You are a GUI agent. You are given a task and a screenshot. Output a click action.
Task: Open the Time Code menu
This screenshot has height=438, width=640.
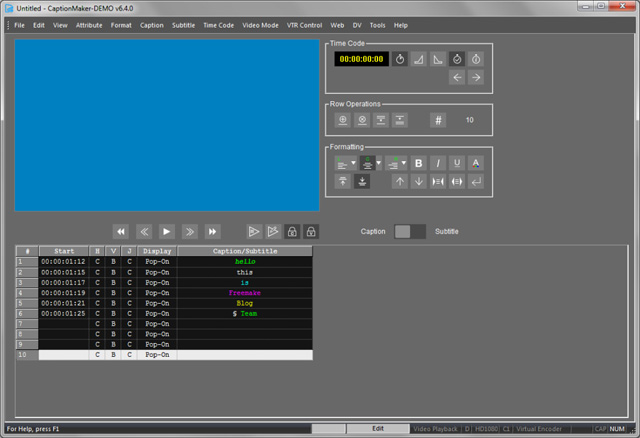pyautogui.click(x=218, y=25)
